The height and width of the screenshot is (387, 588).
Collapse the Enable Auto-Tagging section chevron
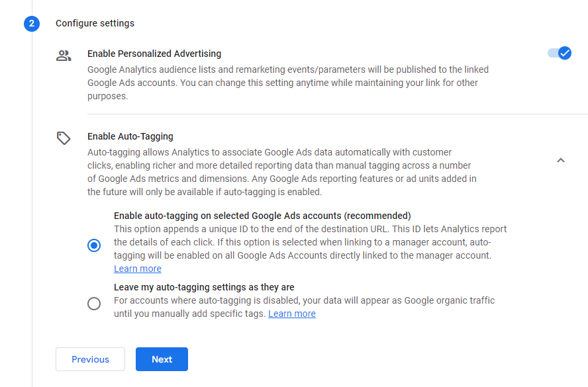(x=561, y=160)
